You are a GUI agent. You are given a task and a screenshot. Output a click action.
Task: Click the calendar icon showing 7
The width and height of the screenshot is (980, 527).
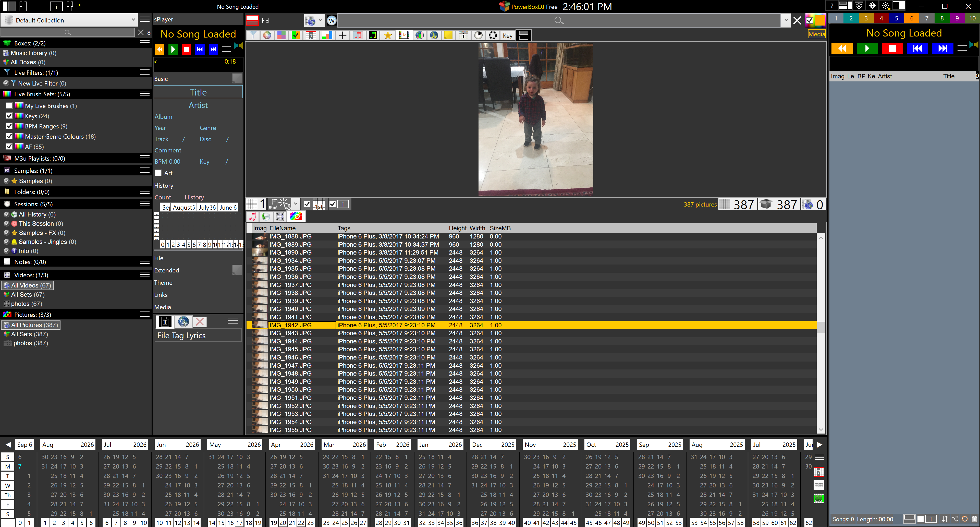(x=311, y=35)
